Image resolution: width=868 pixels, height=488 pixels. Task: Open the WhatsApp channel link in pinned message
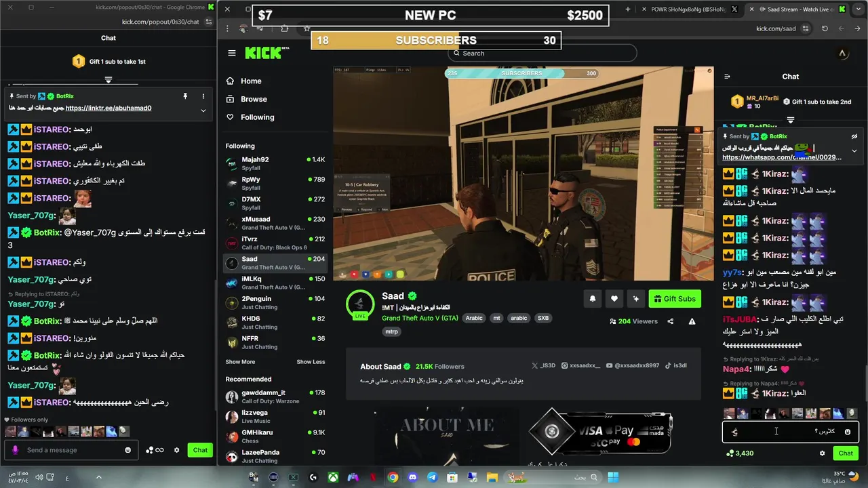782,157
